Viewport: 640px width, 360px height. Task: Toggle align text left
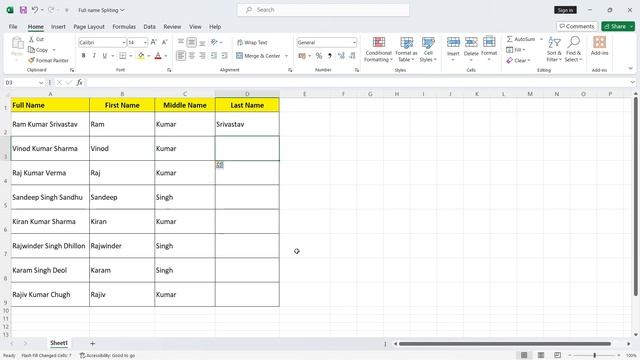(x=181, y=56)
